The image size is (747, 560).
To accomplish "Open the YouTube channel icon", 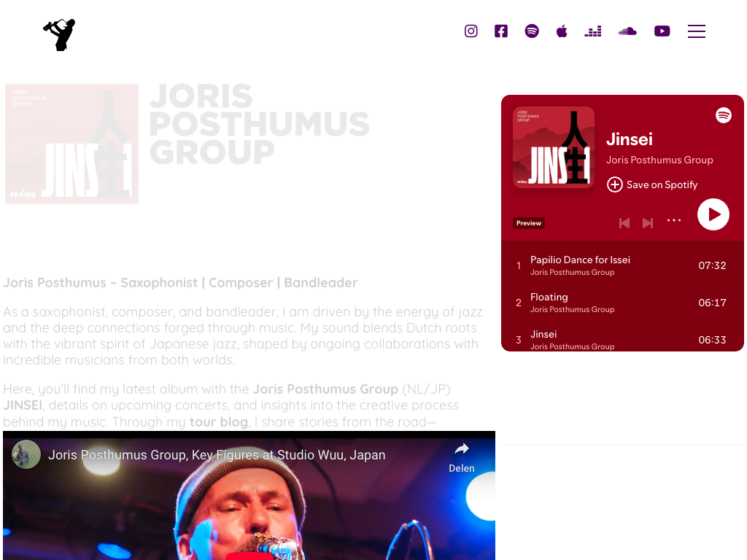I will click(662, 31).
